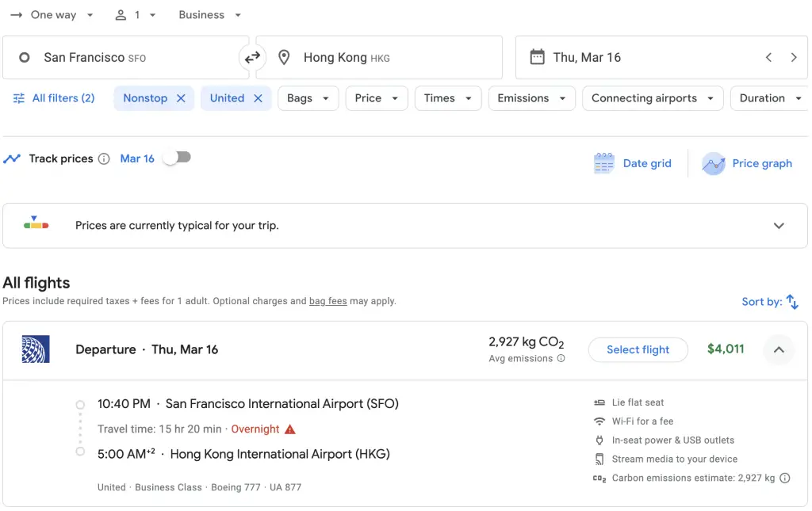Enable the Track prices switch
This screenshot has height=511, width=812.
pos(177,158)
